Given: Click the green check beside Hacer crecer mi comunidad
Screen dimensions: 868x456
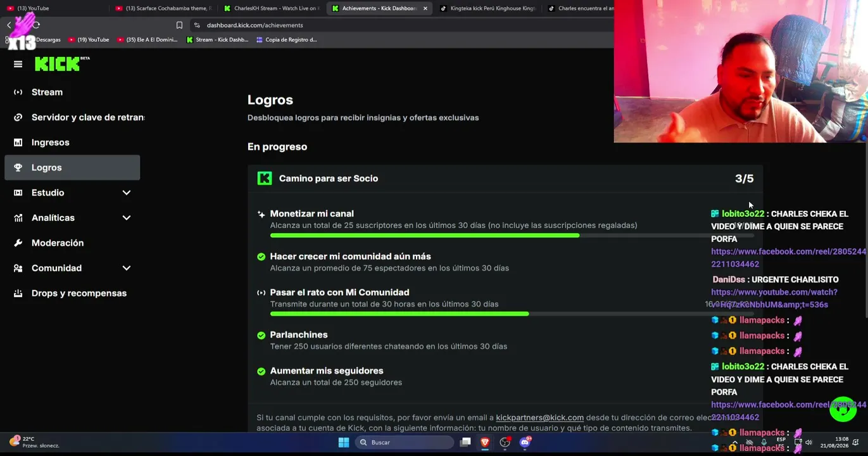Looking at the screenshot, I should (x=261, y=256).
